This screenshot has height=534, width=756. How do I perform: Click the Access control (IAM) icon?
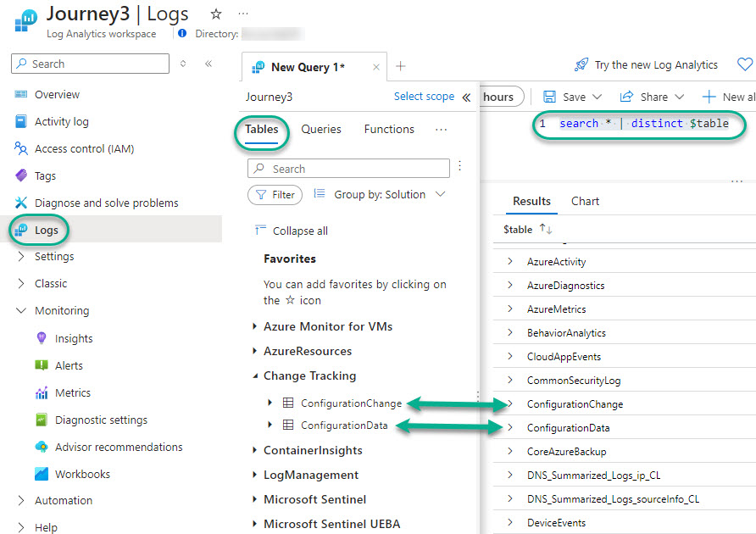tap(21, 148)
